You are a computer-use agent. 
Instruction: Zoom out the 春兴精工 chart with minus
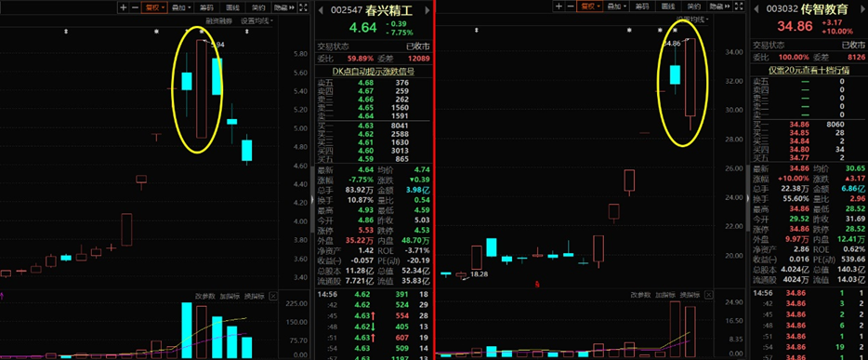click(135, 7)
